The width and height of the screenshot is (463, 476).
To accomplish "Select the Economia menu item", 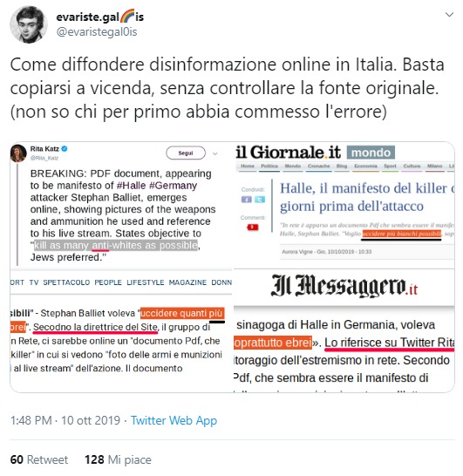I will pos(365,166).
